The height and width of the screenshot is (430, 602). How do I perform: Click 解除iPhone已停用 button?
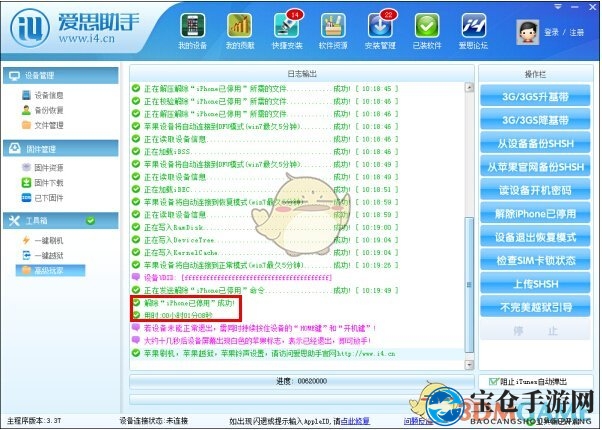pos(535,213)
